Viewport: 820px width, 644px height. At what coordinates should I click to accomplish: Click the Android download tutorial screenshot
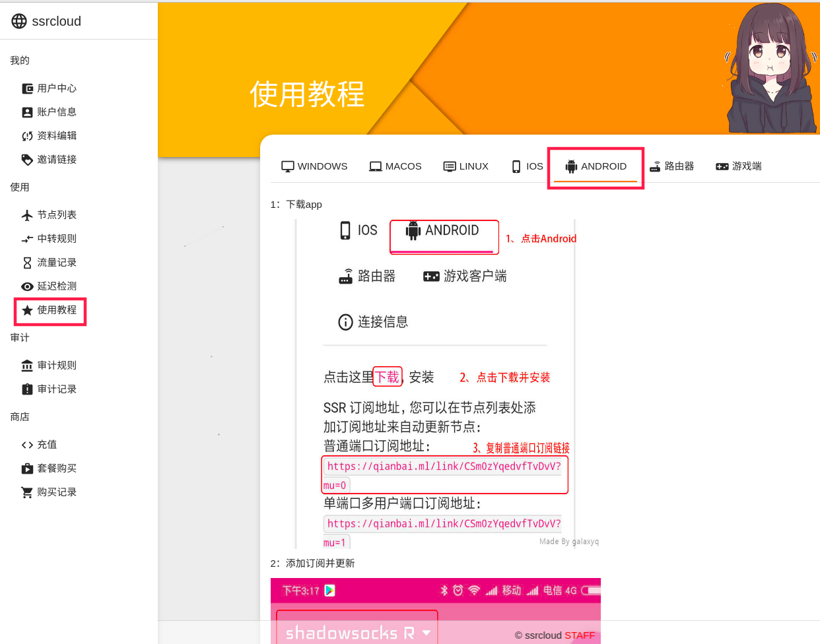[436, 383]
